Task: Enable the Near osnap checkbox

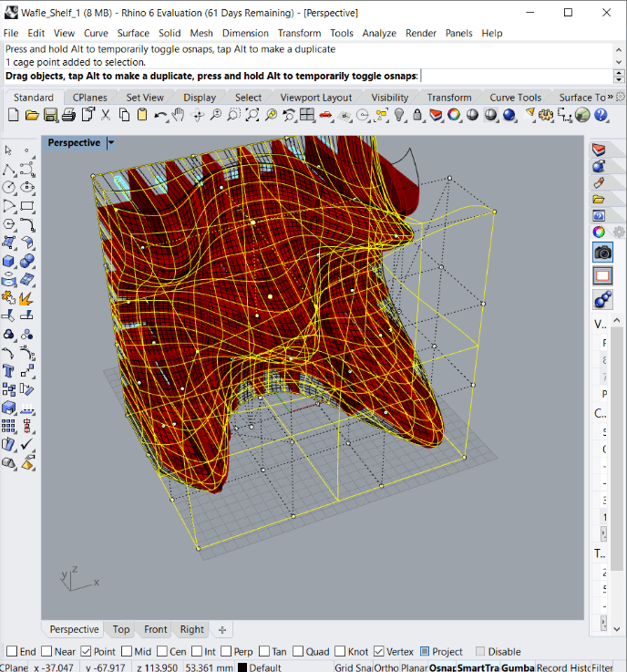Action: (46, 652)
